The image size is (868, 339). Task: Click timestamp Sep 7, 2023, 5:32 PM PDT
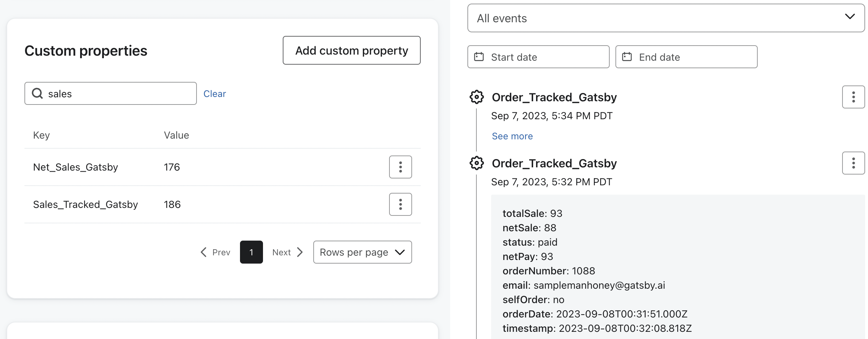[x=551, y=182]
